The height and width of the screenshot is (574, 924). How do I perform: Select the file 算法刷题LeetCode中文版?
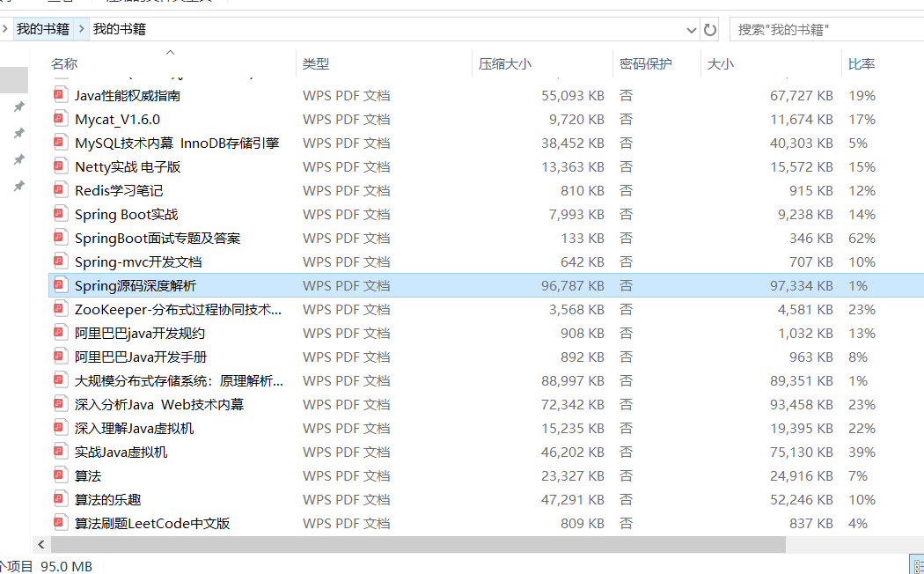152,523
